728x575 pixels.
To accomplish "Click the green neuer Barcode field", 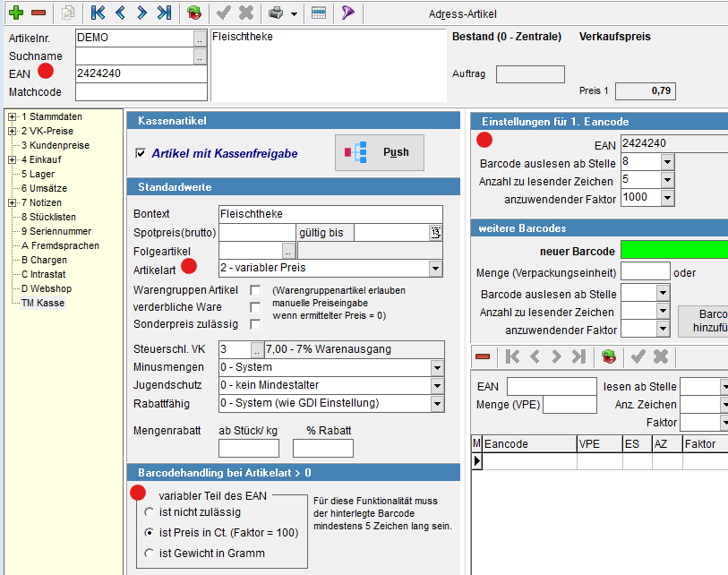I will [x=673, y=250].
